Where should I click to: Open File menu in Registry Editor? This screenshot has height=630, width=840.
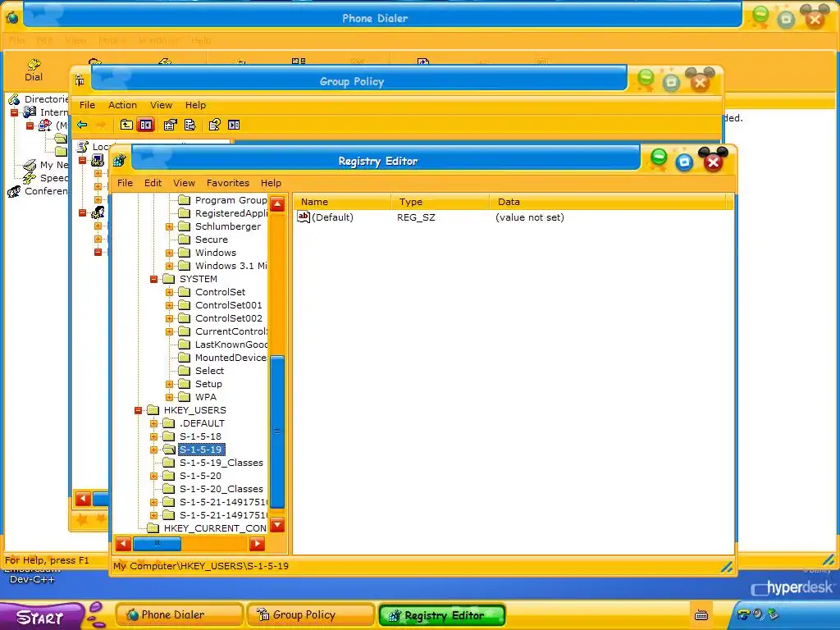(x=125, y=183)
